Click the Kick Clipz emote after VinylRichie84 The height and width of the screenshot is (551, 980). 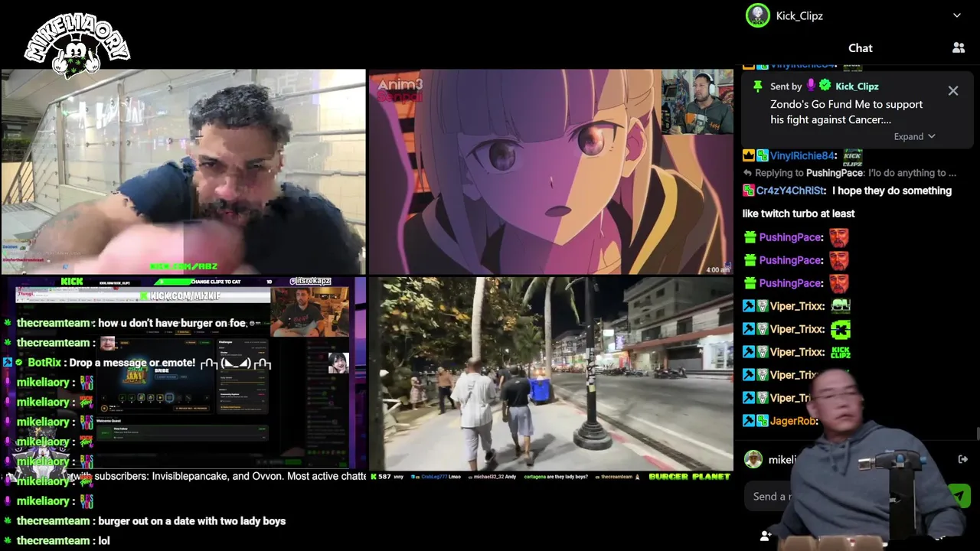(x=852, y=157)
